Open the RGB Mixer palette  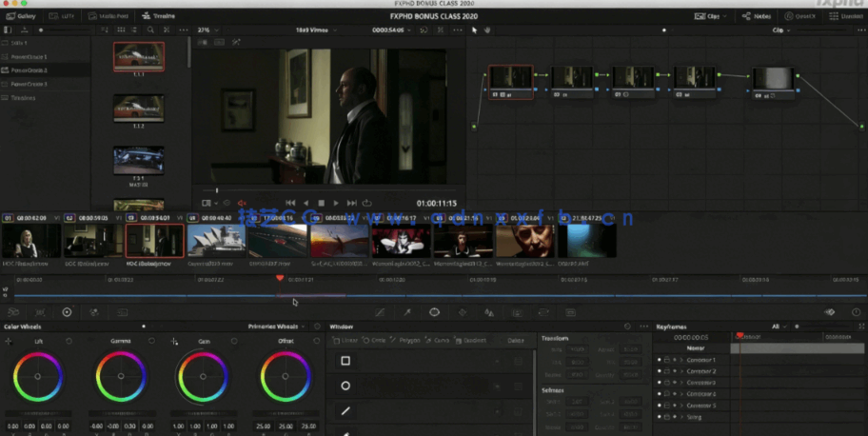[94, 312]
